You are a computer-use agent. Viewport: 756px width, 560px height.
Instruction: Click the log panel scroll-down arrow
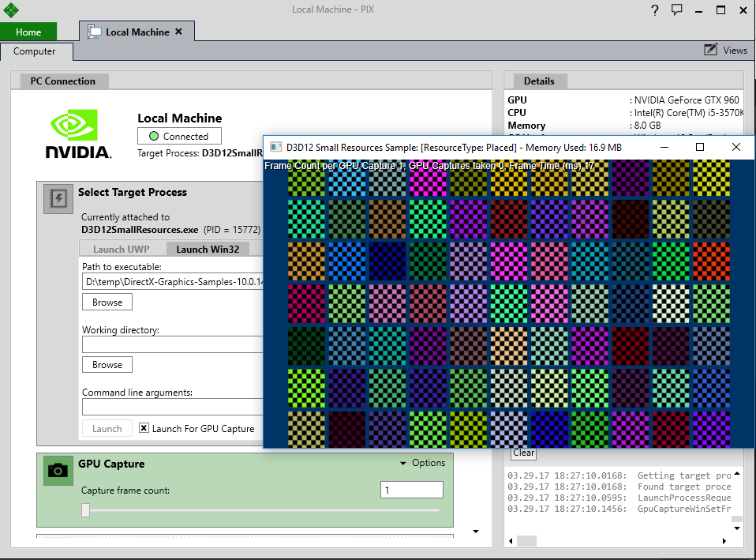tap(735, 527)
